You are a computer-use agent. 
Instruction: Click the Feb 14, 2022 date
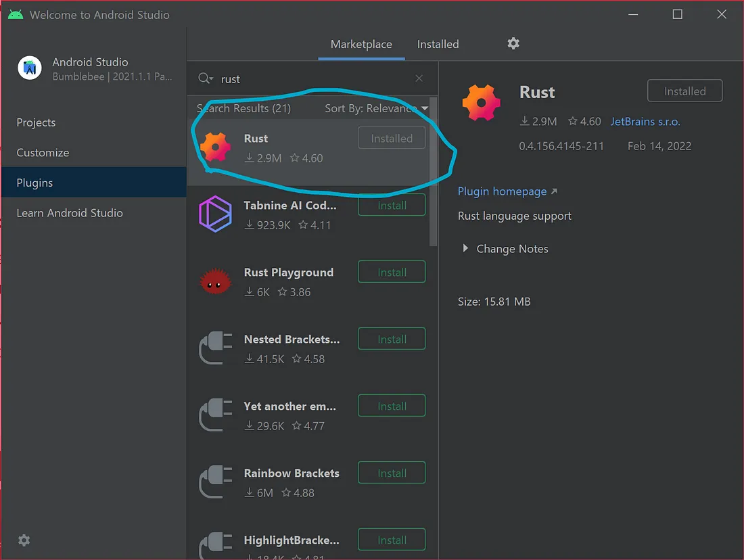click(x=659, y=145)
